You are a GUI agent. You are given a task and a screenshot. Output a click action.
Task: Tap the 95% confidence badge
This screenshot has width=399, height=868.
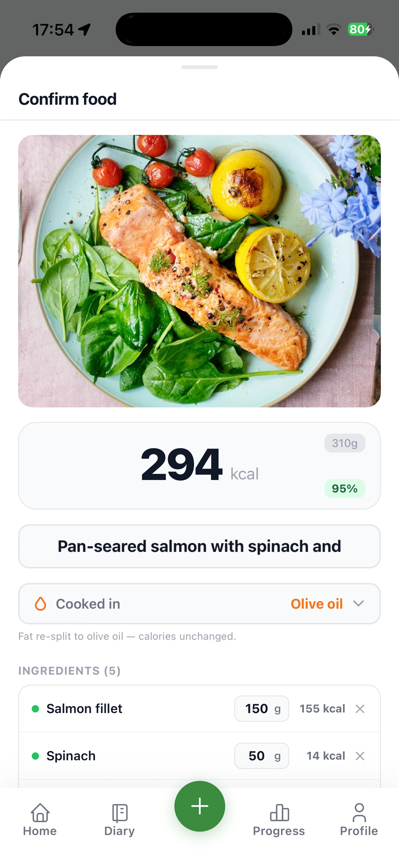pyautogui.click(x=345, y=489)
